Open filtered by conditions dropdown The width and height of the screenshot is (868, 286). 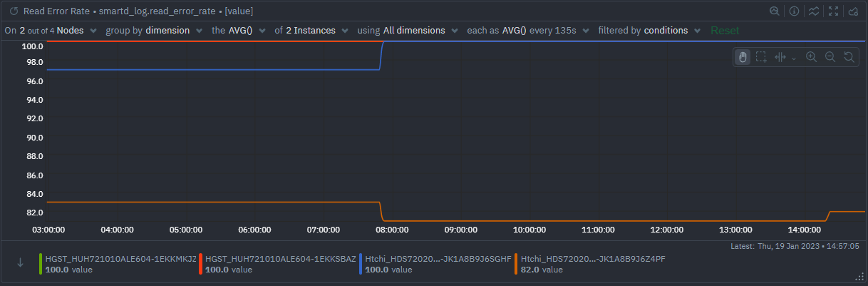click(650, 31)
